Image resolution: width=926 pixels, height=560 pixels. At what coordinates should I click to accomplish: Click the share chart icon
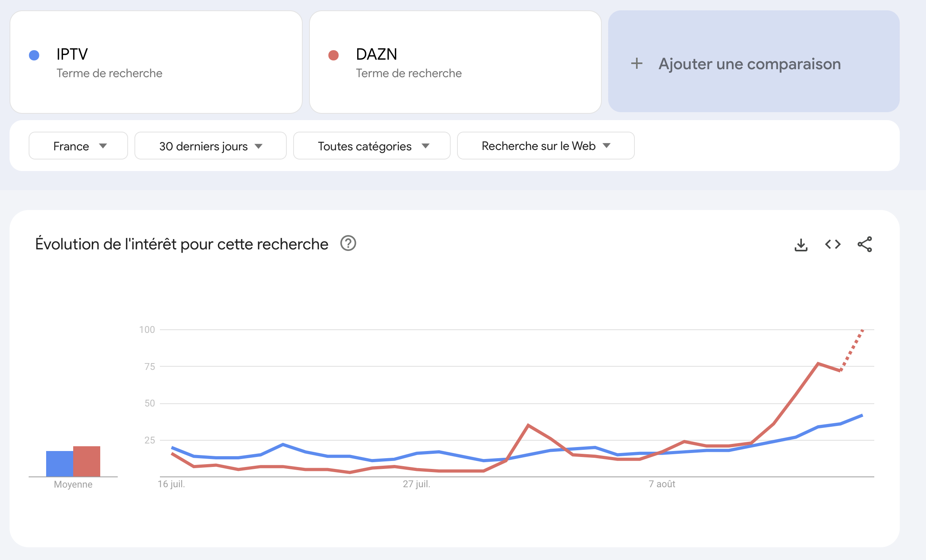tap(865, 244)
